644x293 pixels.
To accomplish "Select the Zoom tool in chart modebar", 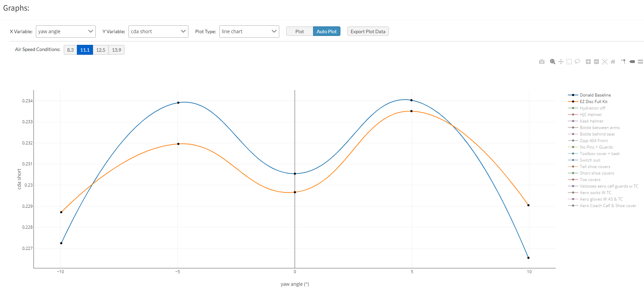I will (552, 62).
